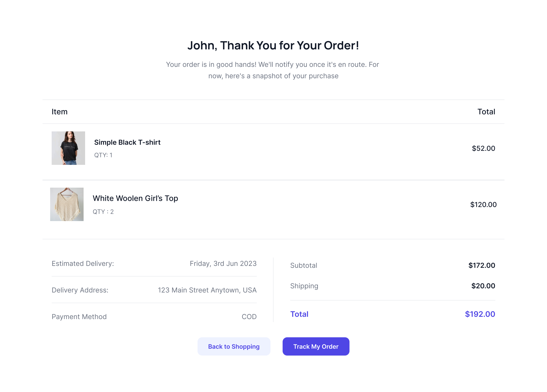Click the Back to Shopping button
The image size is (547, 392).
[234, 346]
